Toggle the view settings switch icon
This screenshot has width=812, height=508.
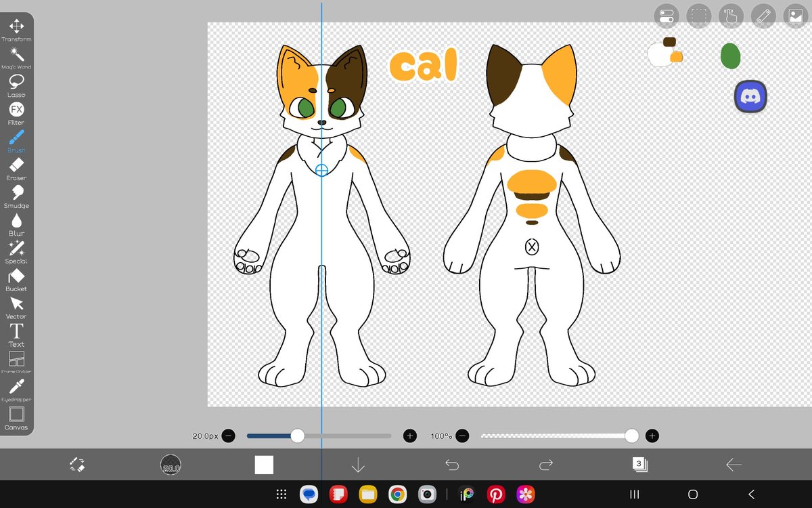click(x=666, y=16)
